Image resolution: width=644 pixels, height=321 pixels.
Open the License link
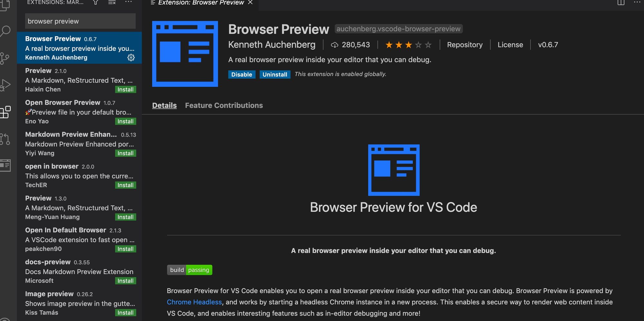(x=510, y=45)
